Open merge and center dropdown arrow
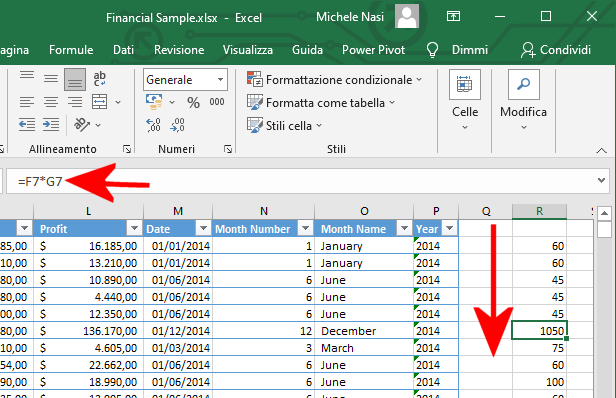The image size is (616, 398). point(118,103)
